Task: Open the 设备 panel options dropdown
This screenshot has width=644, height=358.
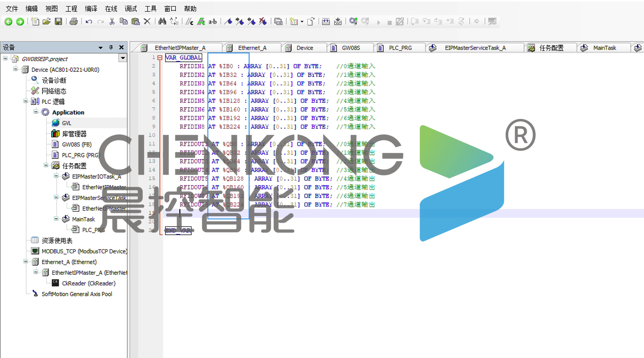Action: point(101,47)
